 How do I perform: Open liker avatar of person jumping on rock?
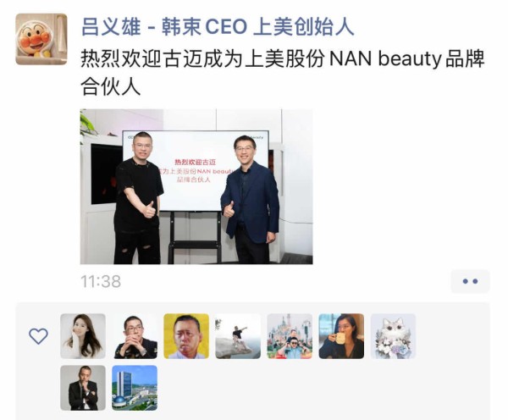(x=238, y=336)
